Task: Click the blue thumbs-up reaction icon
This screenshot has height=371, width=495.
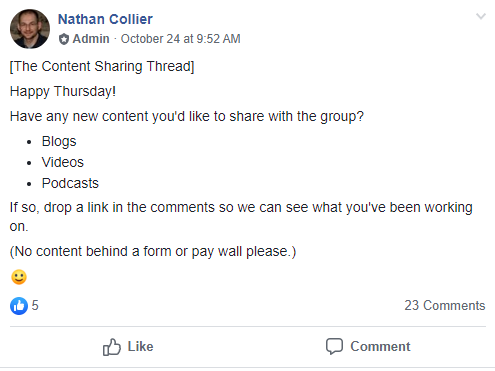Action: (19, 306)
